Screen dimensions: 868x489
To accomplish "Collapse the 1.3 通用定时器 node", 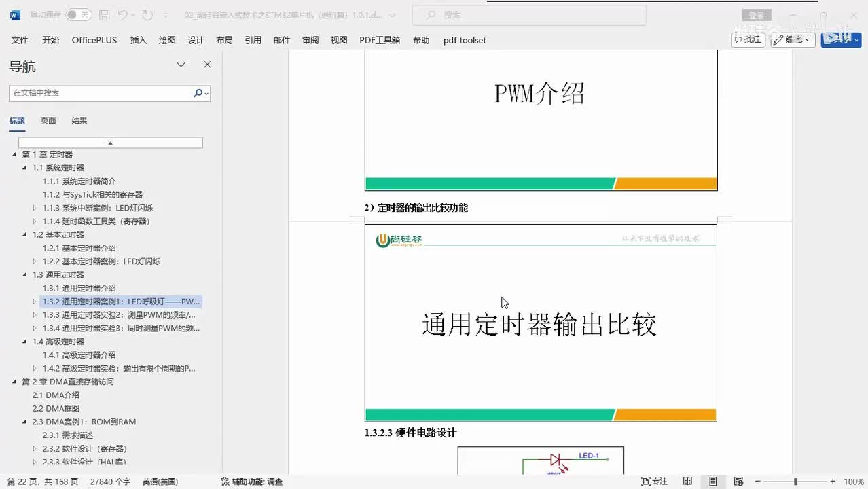I will [25, 274].
